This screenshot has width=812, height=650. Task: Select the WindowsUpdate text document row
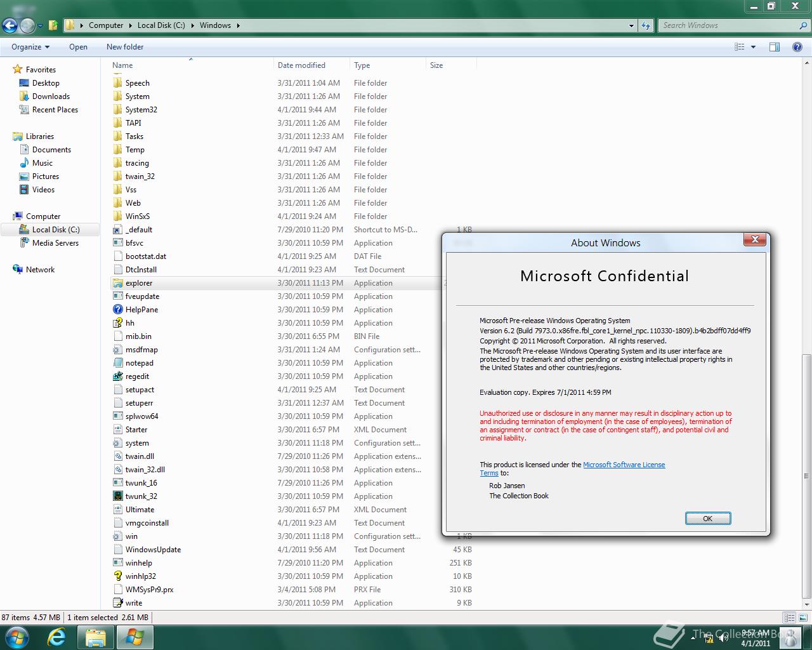293,550
